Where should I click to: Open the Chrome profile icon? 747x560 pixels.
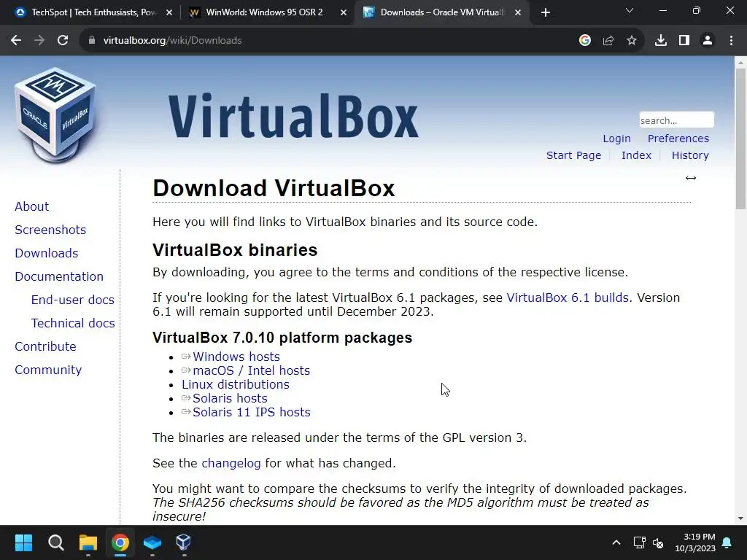click(x=708, y=41)
